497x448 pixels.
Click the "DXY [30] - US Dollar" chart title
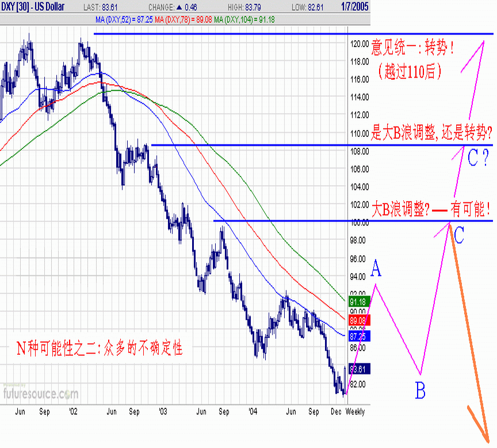click(33, 7)
